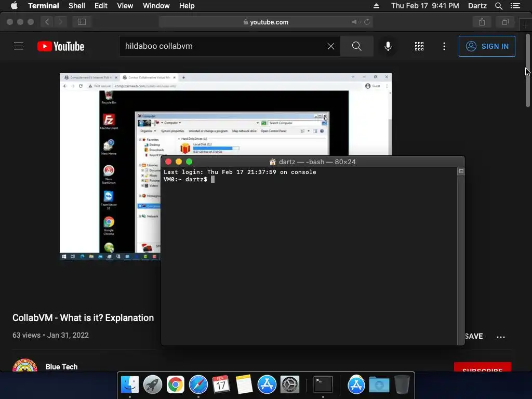The height and width of the screenshot is (399, 532).
Task: Open the Downloads folder in the Dock
Action: pos(379,385)
